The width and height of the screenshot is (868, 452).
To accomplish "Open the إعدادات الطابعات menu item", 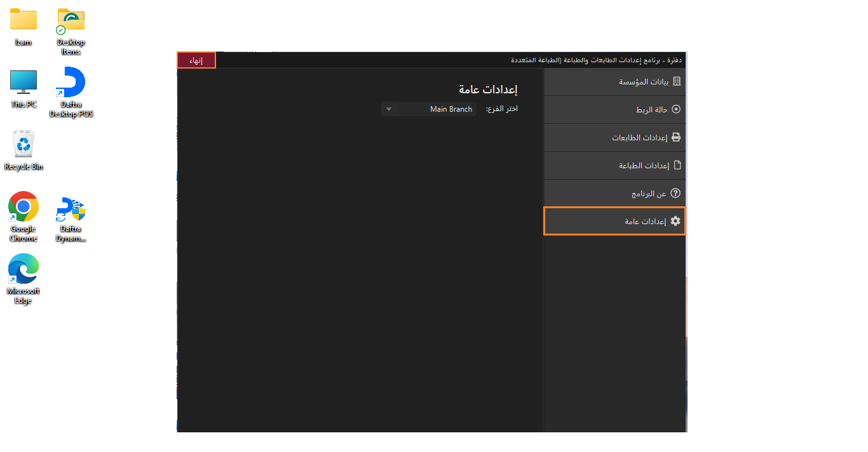I will tap(614, 138).
